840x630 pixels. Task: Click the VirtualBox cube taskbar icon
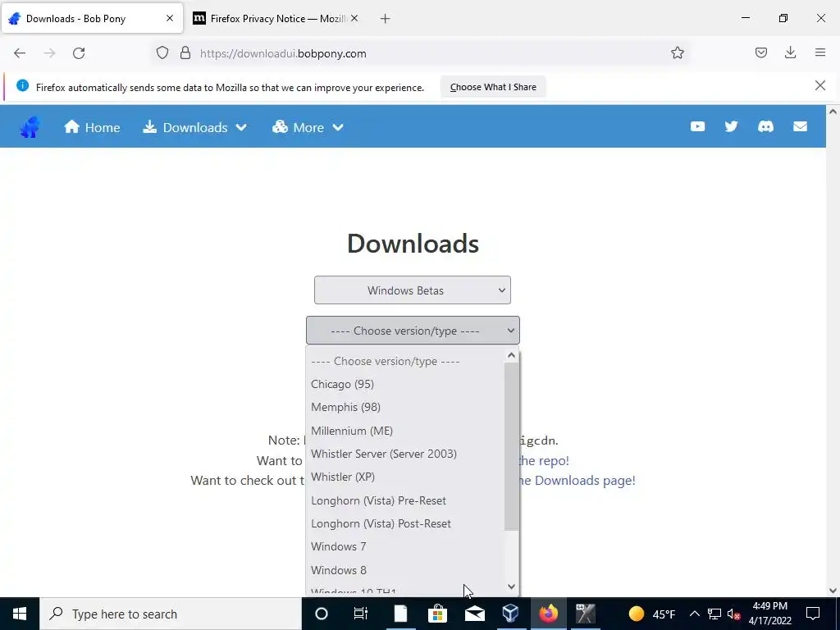coord(510,614)
